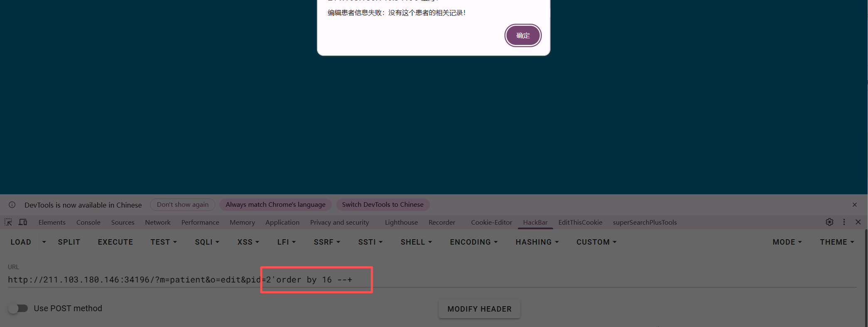Image resolution: width=868 pixels, height=327 pixels.
Task: Confirm the alert dialog with 确定
Action: click(523, 36)
